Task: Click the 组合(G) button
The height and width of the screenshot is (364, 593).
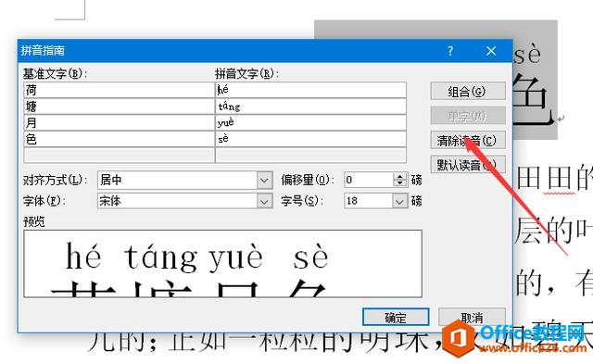Action: click(468, 91)
